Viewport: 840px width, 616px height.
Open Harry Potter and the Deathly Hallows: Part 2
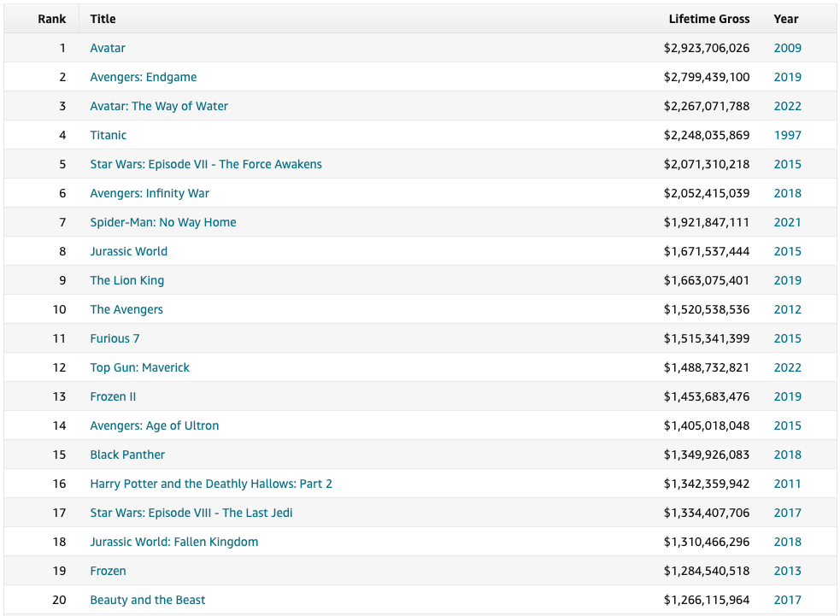(211, 484)
